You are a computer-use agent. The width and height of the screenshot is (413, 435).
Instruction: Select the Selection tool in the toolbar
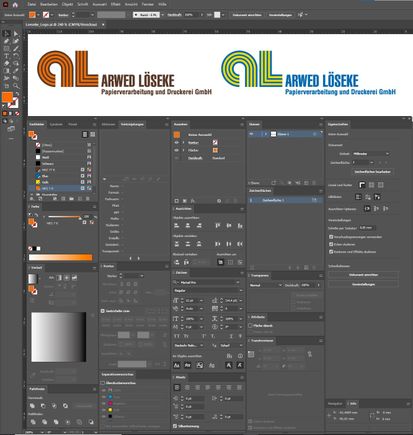click(6, 34)
